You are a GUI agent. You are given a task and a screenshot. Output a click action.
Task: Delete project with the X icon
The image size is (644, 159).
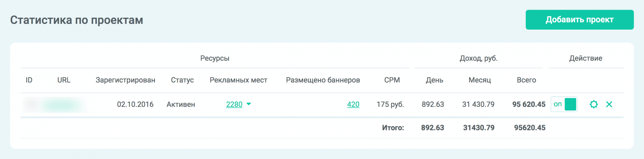click(x=609, y=104)
